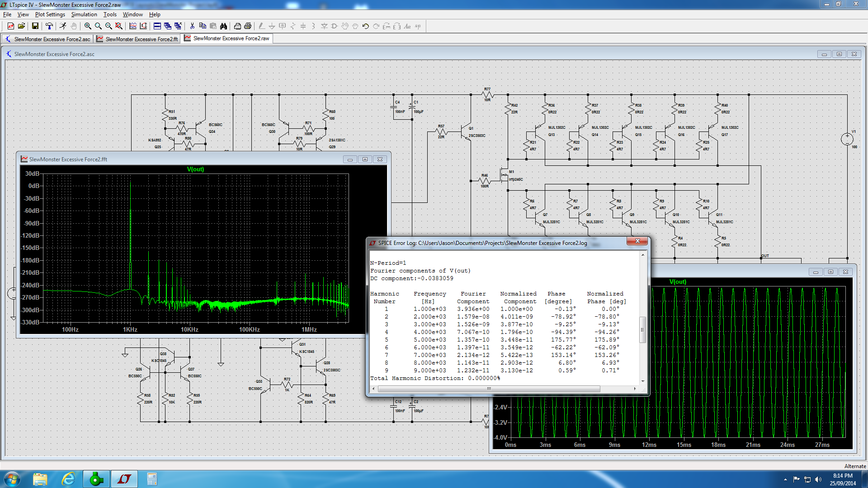The height and width of the screenshot is (488, 868).
Task: Switch to SlewMonster Excessive Force2.fft tab
Action: point(137,39)
